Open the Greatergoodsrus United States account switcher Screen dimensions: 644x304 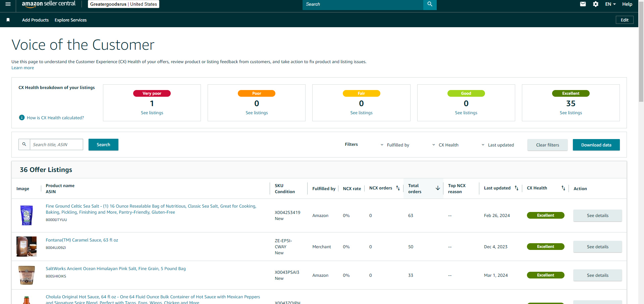pos(123,4)
